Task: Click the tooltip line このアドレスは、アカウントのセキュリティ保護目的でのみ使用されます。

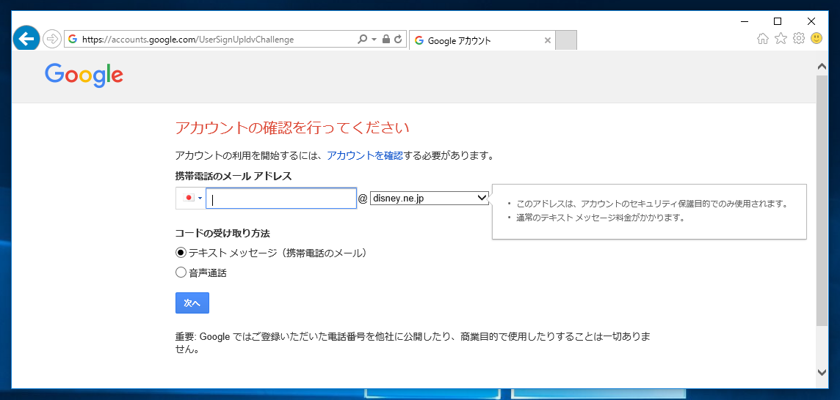Action: (x=654, y=204)
